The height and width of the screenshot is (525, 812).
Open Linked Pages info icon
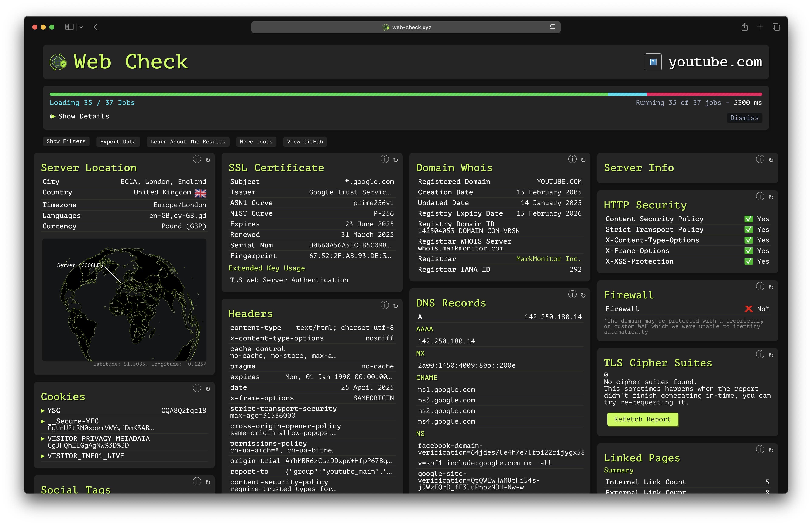pyautogui.click(x=760, y=449)
